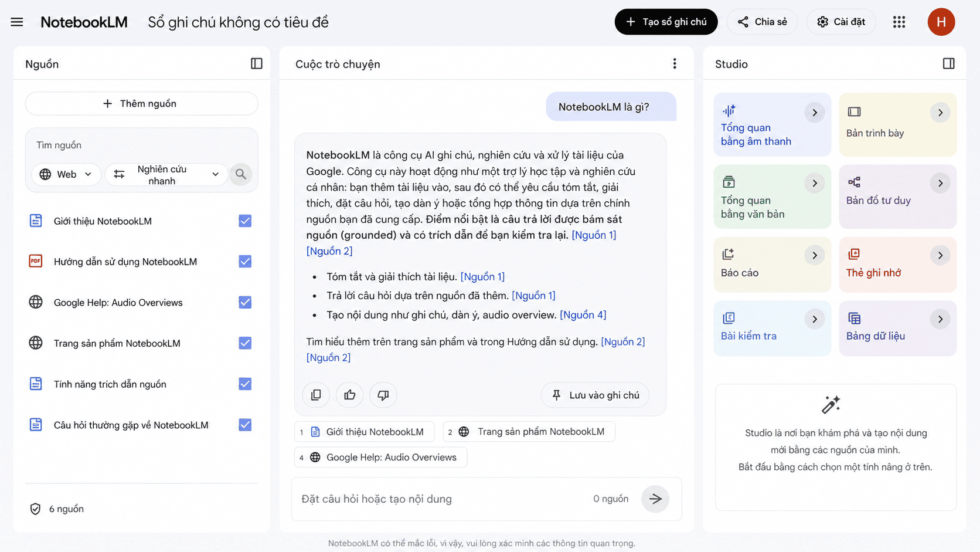Open the Google apps grid
The image size is (980, 552).
(x=899, y=22)
